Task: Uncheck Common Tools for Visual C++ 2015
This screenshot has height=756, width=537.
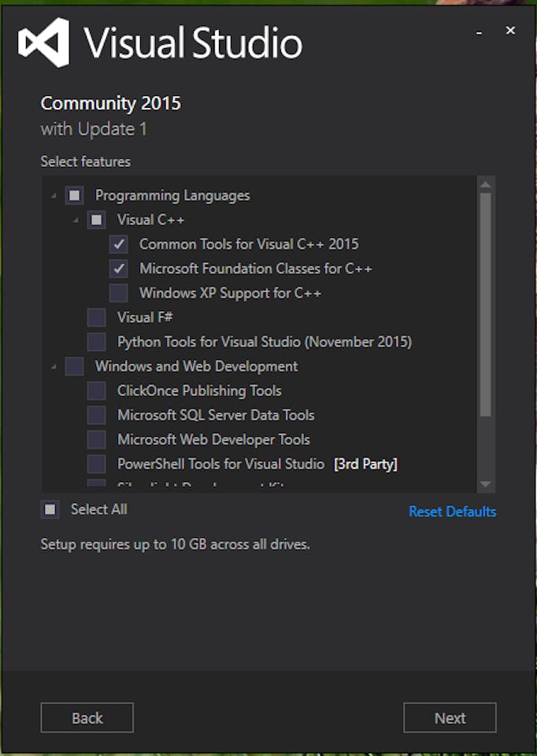Action: tap(119, 244)
